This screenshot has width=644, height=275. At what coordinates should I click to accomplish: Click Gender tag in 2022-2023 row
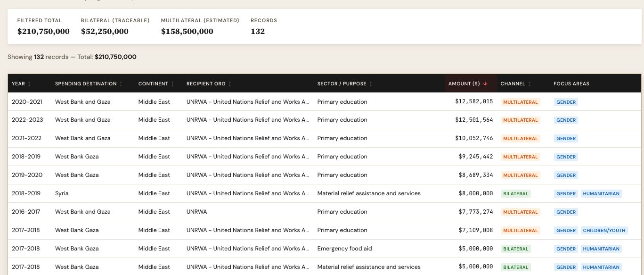[566, 120]
